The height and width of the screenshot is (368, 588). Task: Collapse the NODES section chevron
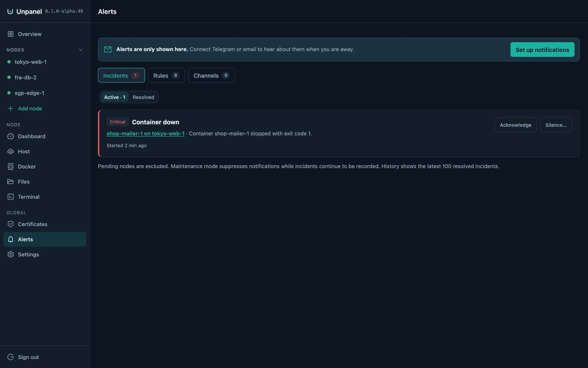(81, 50)
